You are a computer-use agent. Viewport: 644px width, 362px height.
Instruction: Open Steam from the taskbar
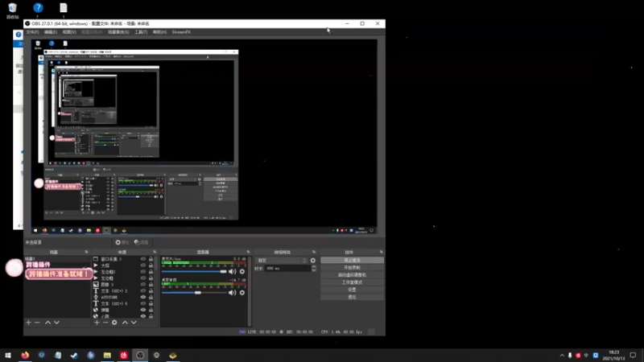[x=74, y=355]
